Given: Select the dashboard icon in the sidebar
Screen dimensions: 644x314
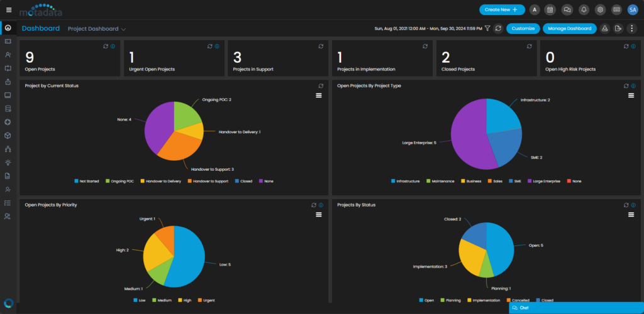Looking at the screenshot, I should click(x=8, y=28).
